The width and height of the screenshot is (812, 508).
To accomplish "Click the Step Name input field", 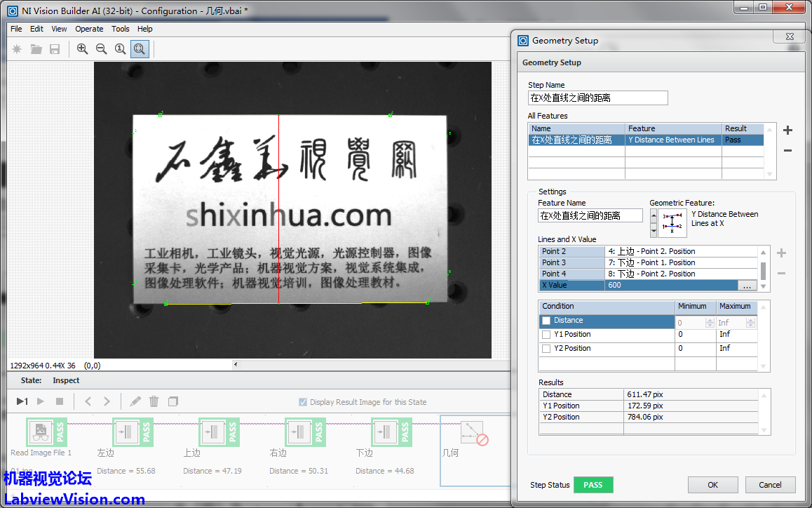I will point(597,98).
